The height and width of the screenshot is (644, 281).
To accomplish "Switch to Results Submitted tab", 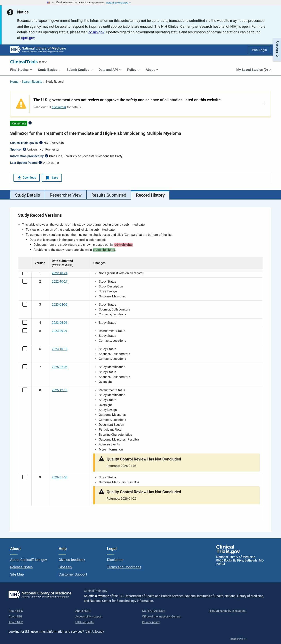I will tap(109, 195).
